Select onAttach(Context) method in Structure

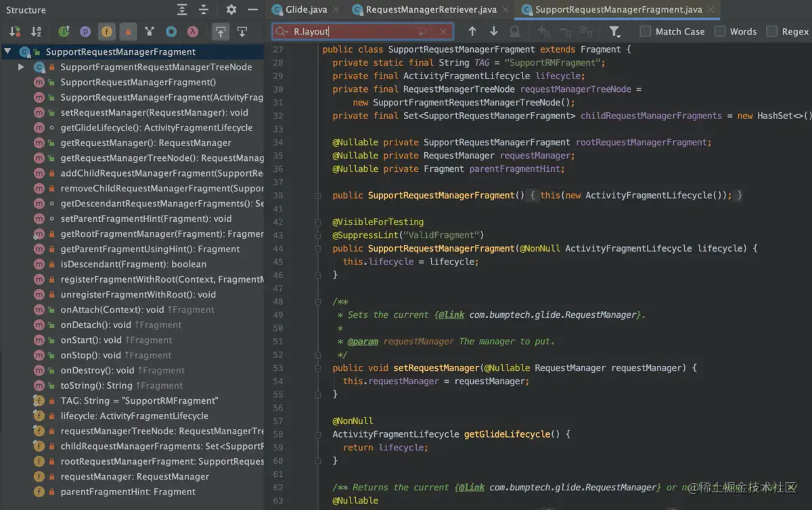(112, 310)
